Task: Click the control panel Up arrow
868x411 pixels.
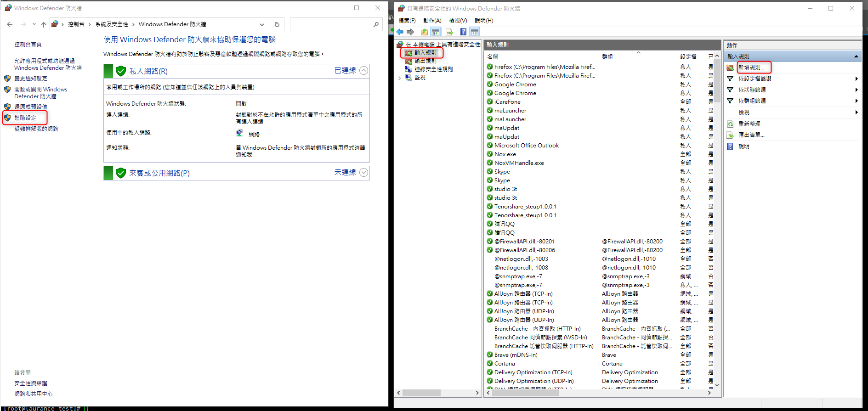Action: [x=44, y=24]
